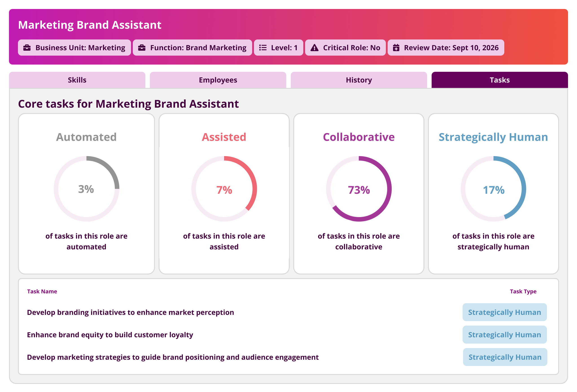Viewport: 577px width, 392px height.
Task: Click the warning triangle icon for Critical Role
Action: (314, 48)
